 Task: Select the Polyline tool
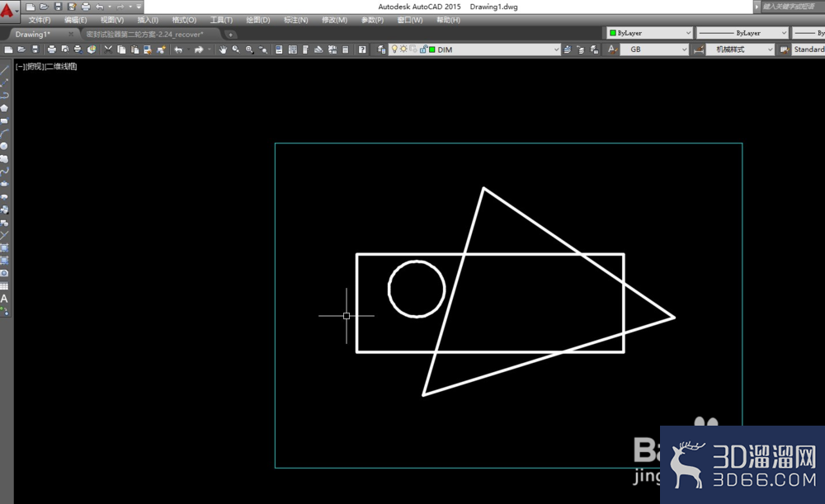pyautogui.click(x=4, y=95)
